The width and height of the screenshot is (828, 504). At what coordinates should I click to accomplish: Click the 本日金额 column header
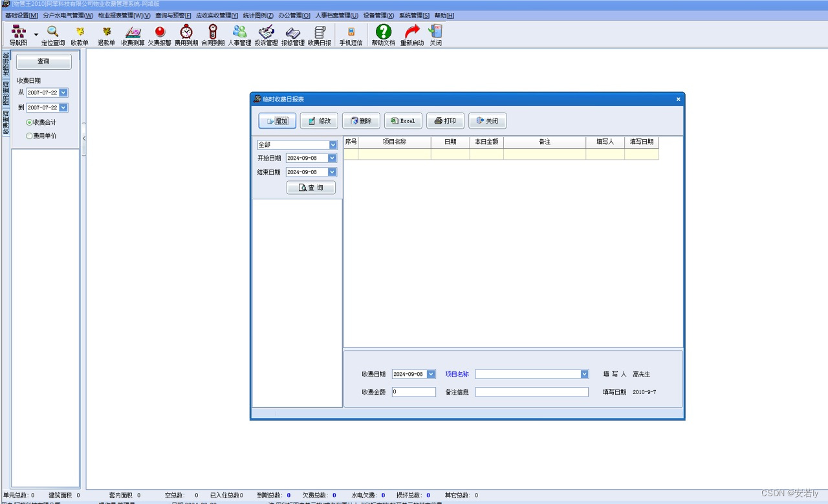tap(486, 142)
